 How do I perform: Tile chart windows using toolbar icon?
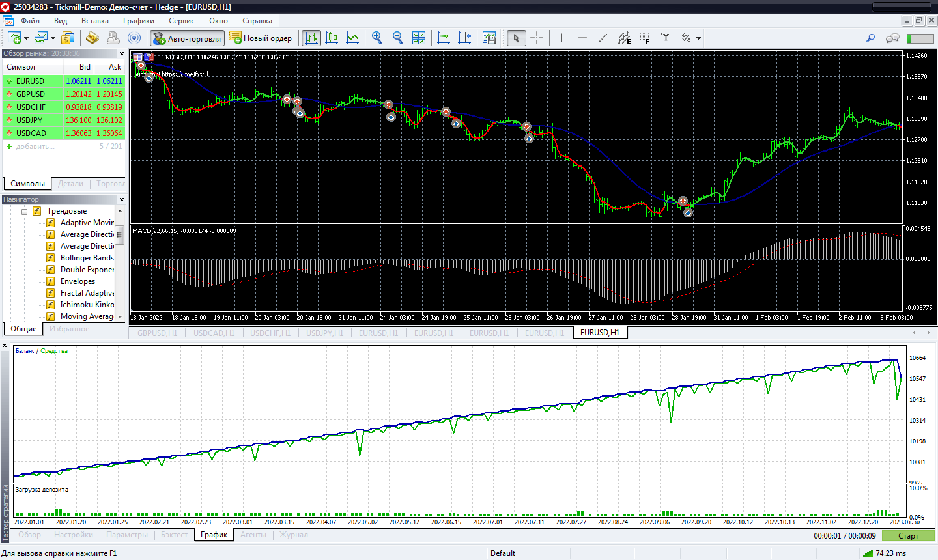point(419,38)
